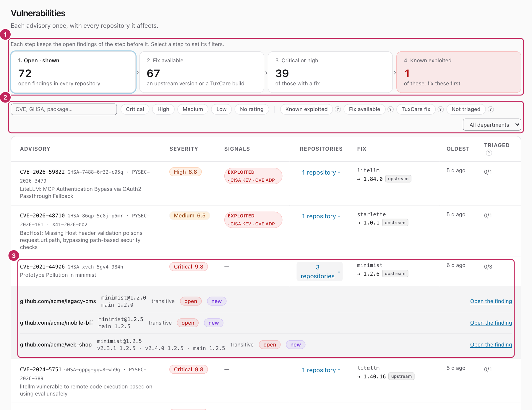Click the help icon beside Known exploited filter

[x=338, y=109]
